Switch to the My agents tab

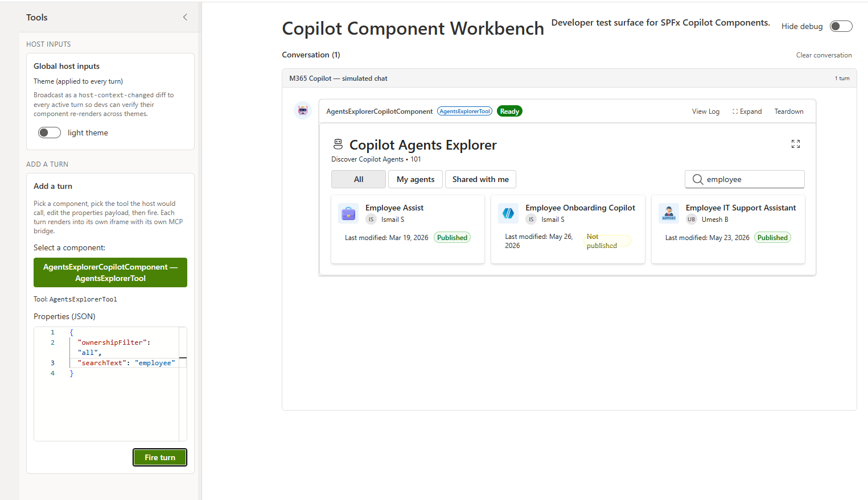point(416,179)
